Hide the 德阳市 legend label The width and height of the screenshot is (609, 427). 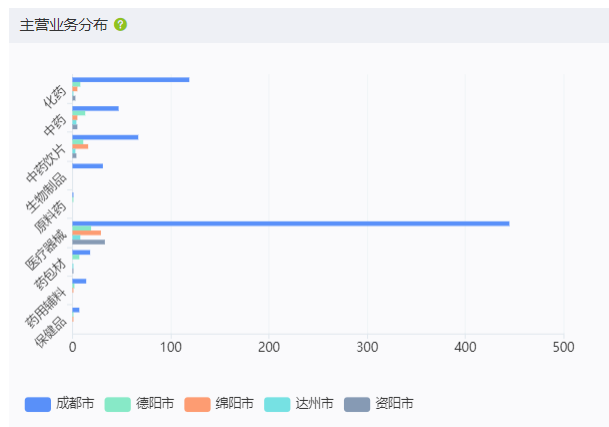click(x=155, y=403)
